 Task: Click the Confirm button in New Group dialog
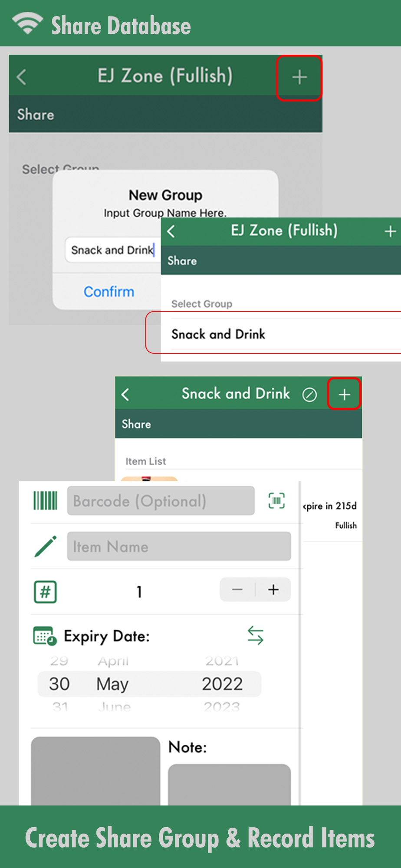(108, 292)
